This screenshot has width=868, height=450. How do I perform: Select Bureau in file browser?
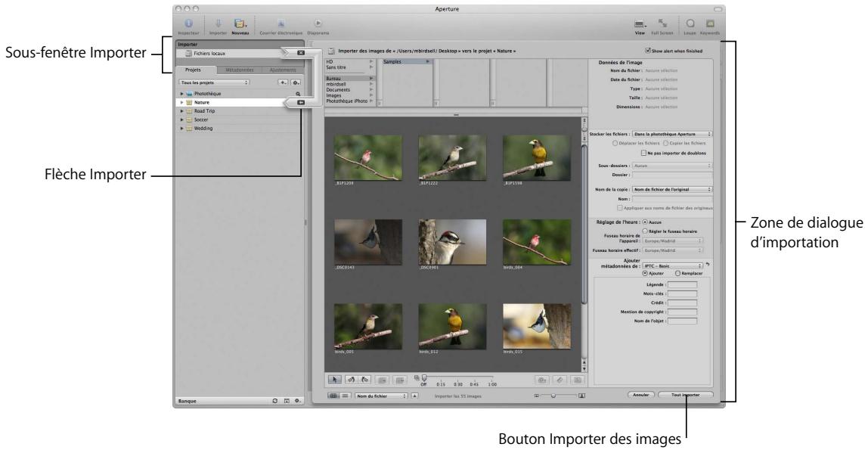pyautogui.click(x=349, y=79)
